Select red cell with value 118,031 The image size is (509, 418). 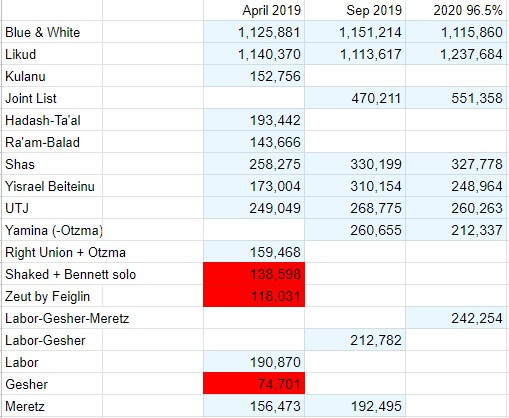[x=254, y=296]
